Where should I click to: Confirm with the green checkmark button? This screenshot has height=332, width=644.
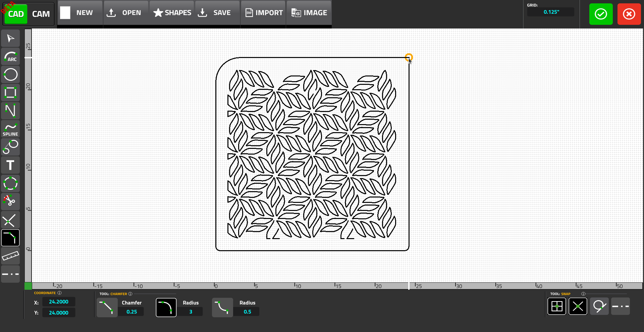(601, 14)
